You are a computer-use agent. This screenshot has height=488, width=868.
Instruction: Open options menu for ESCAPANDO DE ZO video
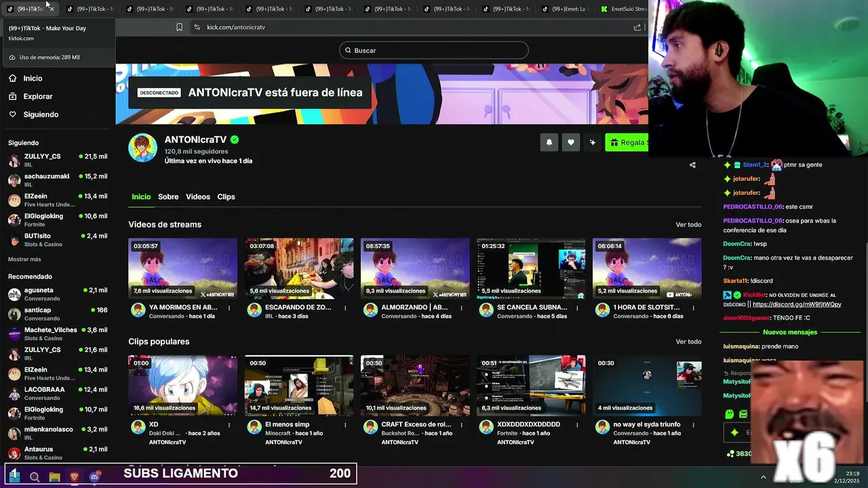point(345,308)
